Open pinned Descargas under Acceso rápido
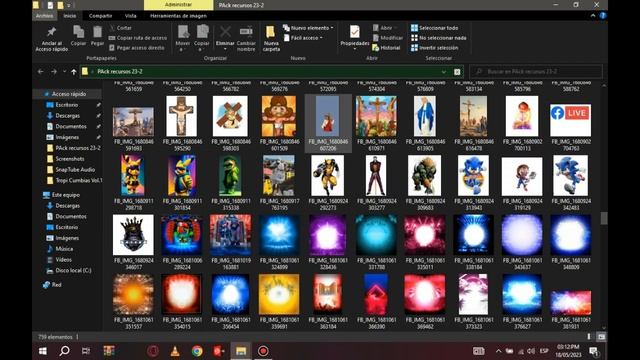 [x=67, y=116]
